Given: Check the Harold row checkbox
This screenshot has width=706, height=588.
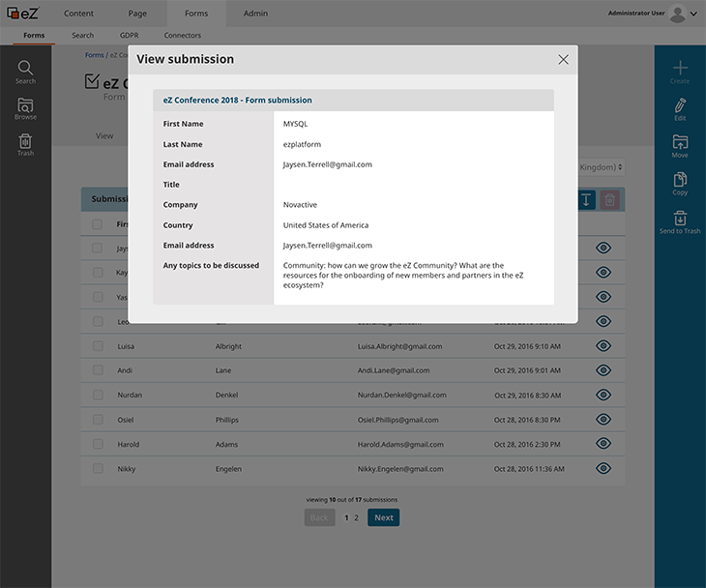Looking at the screenshot, I should click(98, 444).
